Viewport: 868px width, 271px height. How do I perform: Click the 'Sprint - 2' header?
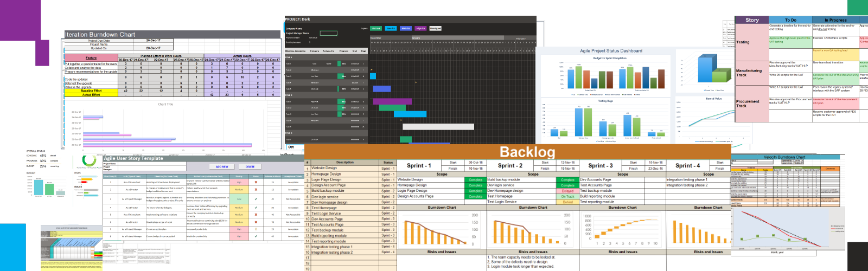tap(510, 166)
